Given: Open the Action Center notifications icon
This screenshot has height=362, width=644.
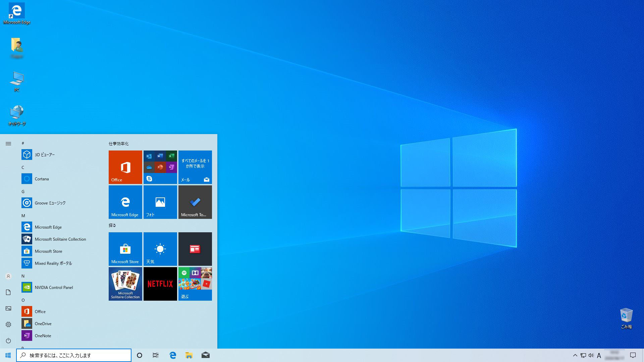Looking at the screenshot, I should tap(633, 355).
